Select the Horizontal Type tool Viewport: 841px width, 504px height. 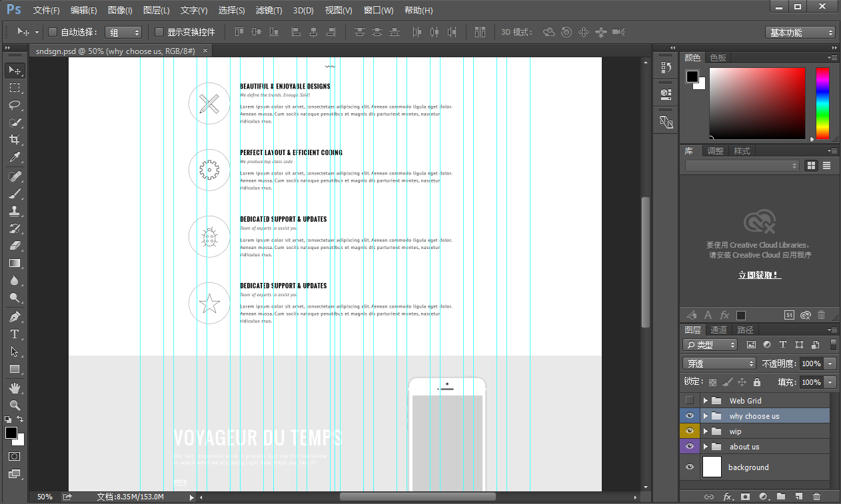click(15, 334)
